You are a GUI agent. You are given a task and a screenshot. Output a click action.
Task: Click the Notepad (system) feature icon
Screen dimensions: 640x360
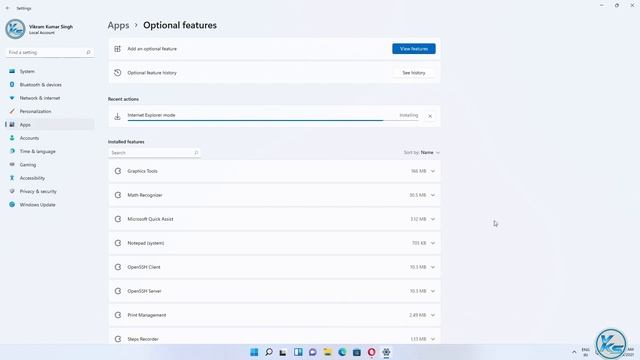pyautogui.click(x=118, y=243)
